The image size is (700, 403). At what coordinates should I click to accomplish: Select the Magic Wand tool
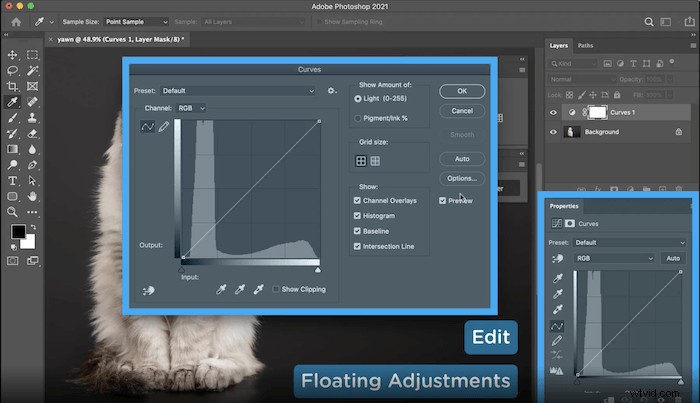tap(32, 71)
